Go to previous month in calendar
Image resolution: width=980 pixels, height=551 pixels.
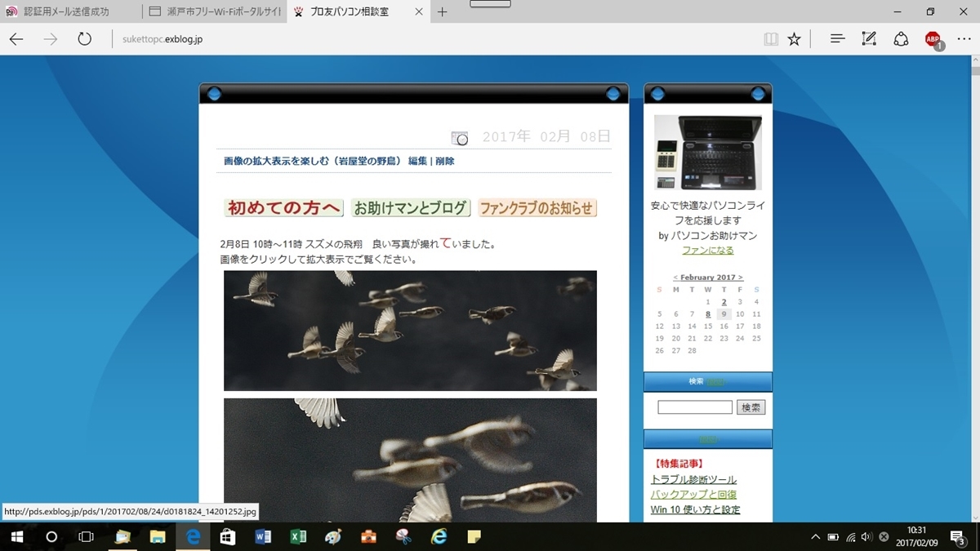[x=675, y=278]
